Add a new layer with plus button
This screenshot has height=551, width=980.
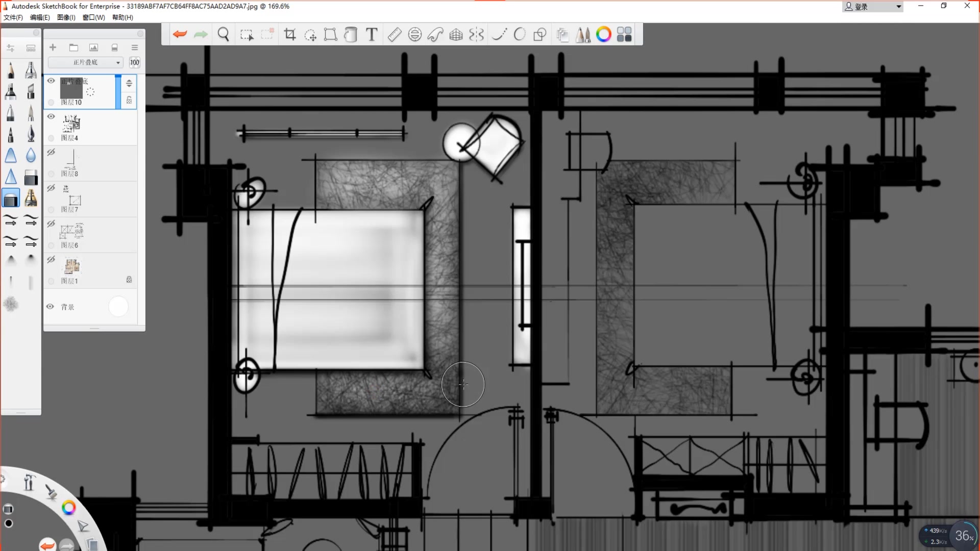coord(53,47)
